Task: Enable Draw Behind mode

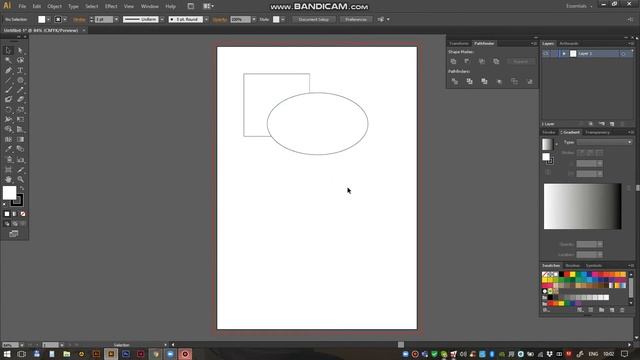Action: [x=15, y=224]
